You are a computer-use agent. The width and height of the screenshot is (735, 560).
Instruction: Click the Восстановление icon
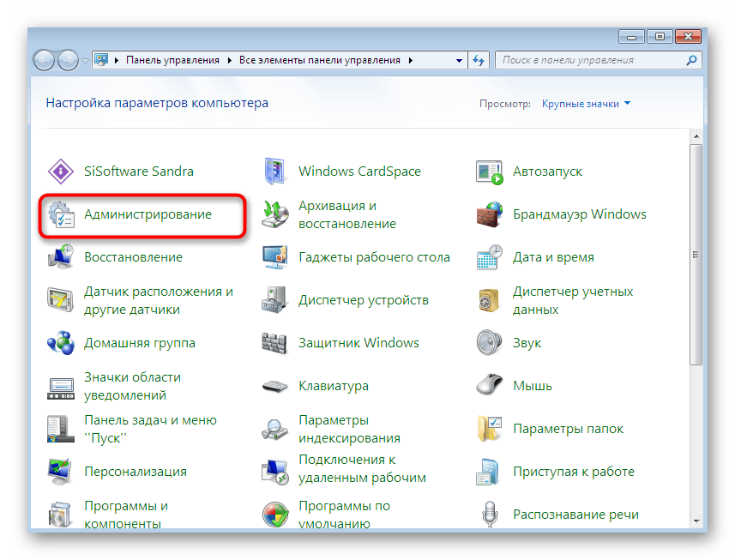click(x=61, y=257)
